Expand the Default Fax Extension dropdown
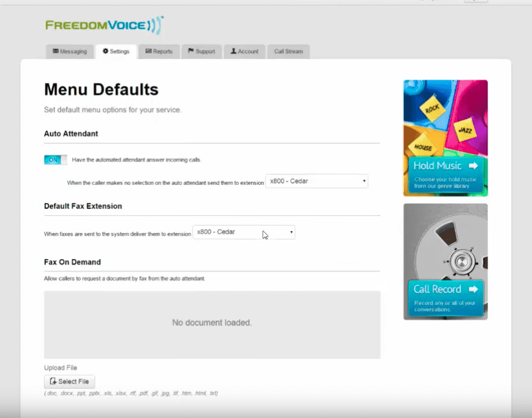Screen dimensions: 532x418 (243, 232)
